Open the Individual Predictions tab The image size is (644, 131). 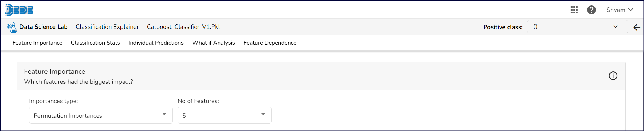click(156, 43)
